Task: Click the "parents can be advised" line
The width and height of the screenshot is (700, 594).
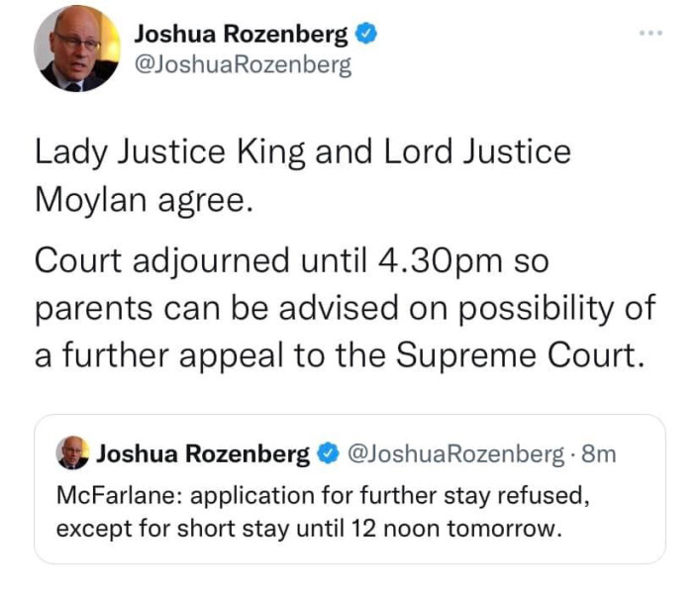Action: point(226,308)
